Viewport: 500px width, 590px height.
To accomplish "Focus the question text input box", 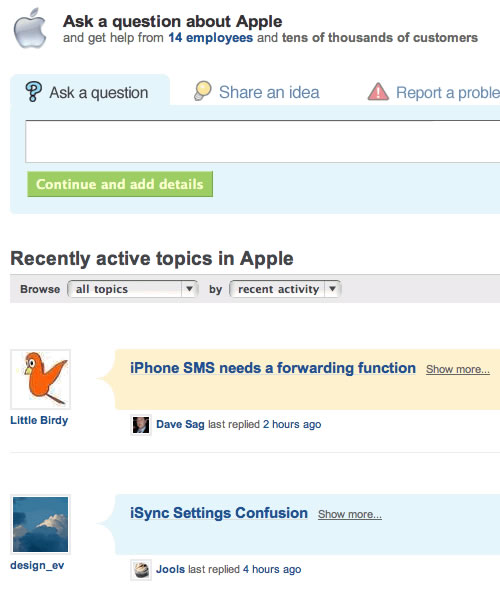I will (x=263, y=141).
